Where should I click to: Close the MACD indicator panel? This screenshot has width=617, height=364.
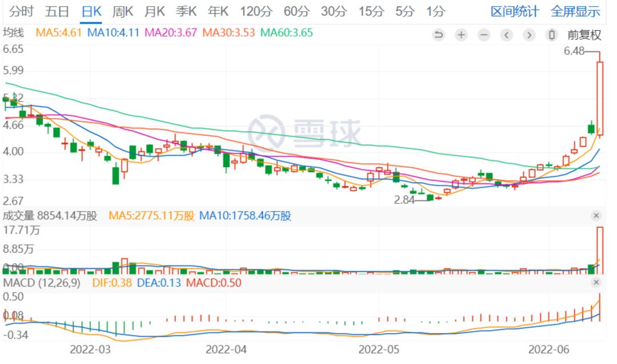pos(596,281)
